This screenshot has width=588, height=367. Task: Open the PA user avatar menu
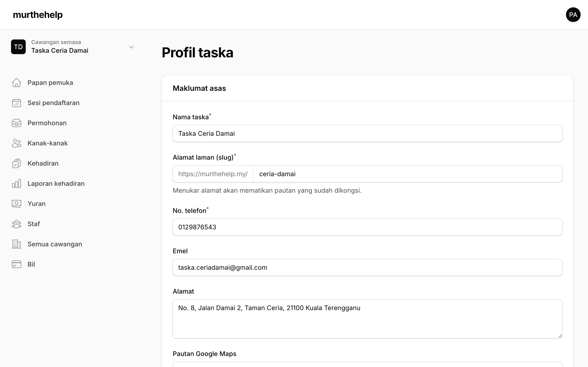[573, 14]
